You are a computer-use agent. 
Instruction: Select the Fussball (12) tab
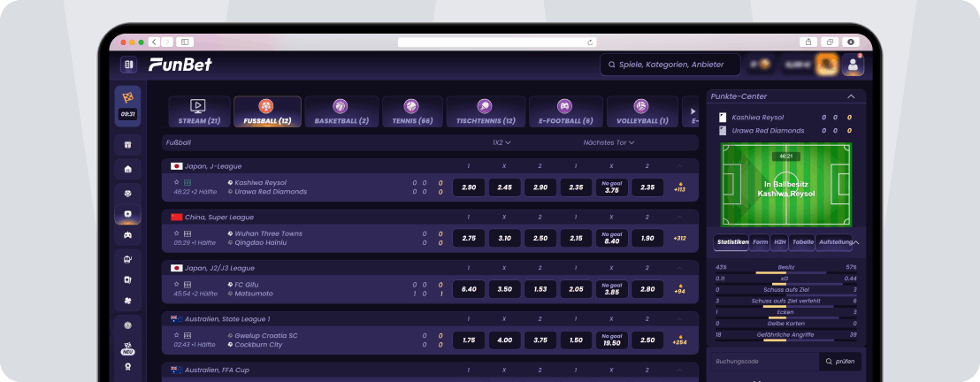(267, 111)
